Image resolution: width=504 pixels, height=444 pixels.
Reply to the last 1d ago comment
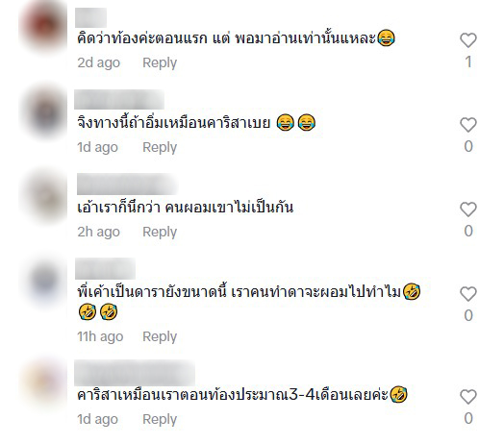160,419
